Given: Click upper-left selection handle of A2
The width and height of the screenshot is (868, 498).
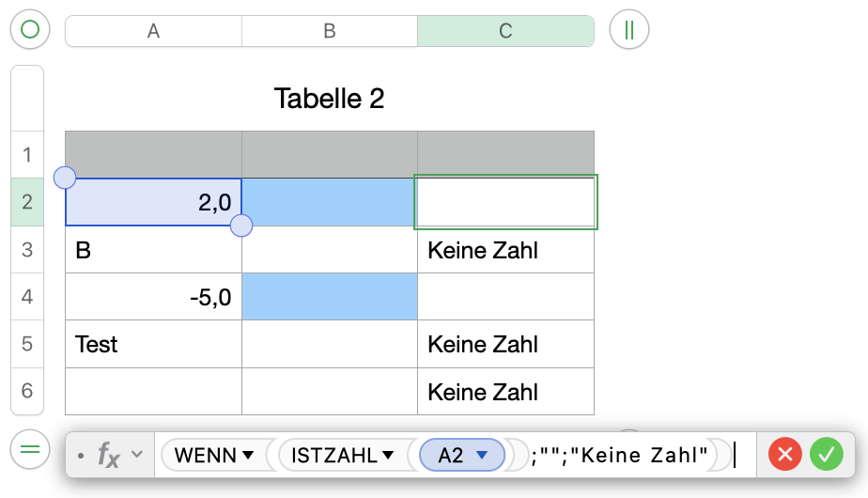Looking at the screenshot, I should [65, 177].
